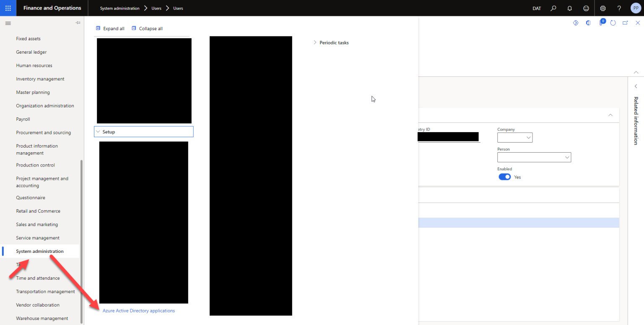
Task: Open Product information management module
Action: pos(37,149)
